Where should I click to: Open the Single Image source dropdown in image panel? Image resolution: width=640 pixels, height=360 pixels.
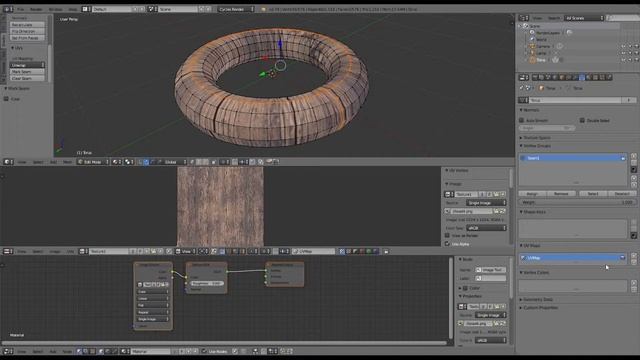[486, 203]
